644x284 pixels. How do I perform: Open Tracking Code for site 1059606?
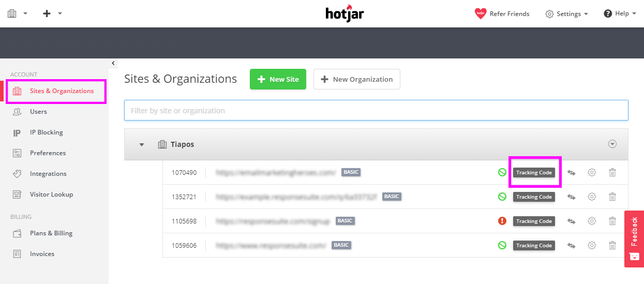(x=534, y=245)
